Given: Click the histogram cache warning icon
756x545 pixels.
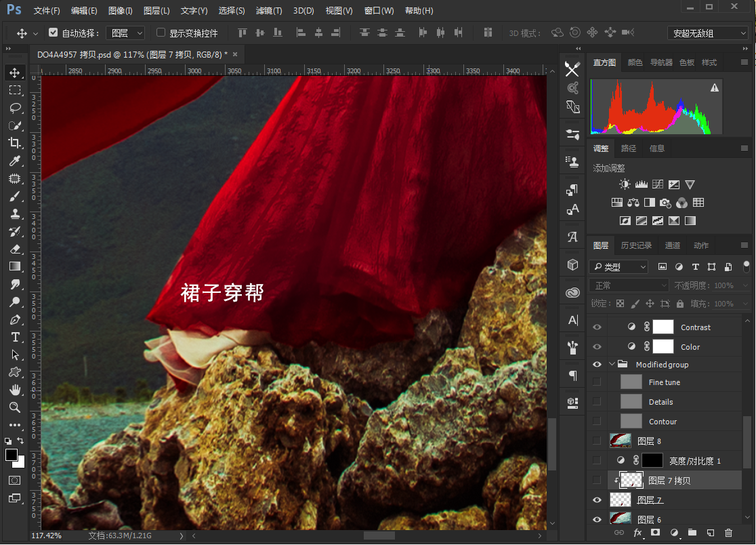Looking at the screenshot, I should tap(715, 87).
